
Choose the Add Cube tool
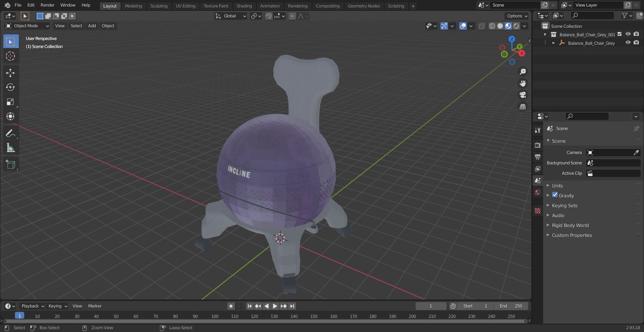tap(10, 165)
